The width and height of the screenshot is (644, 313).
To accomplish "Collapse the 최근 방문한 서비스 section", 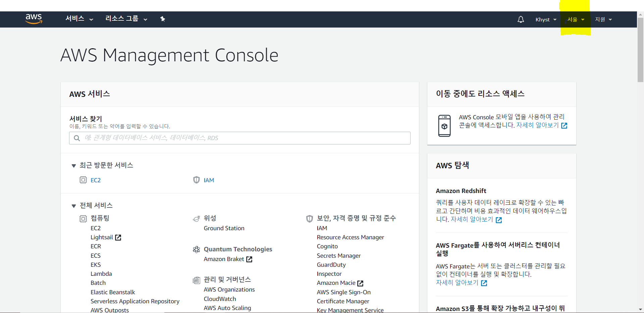I will click(x=73, y=166).
